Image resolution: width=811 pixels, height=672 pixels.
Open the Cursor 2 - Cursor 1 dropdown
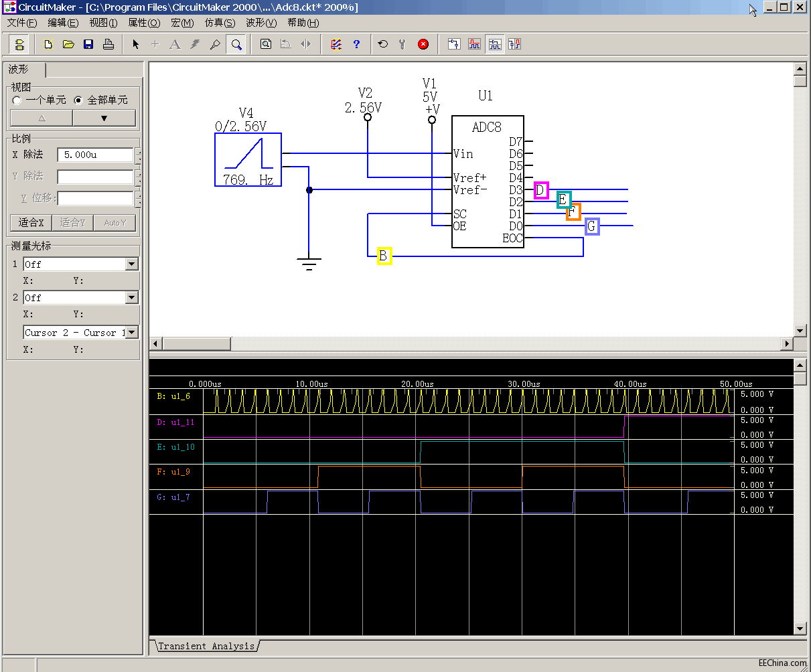131,332
